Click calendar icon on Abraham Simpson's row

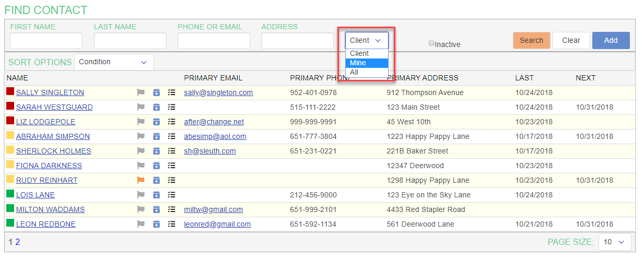tap(156, 136)
